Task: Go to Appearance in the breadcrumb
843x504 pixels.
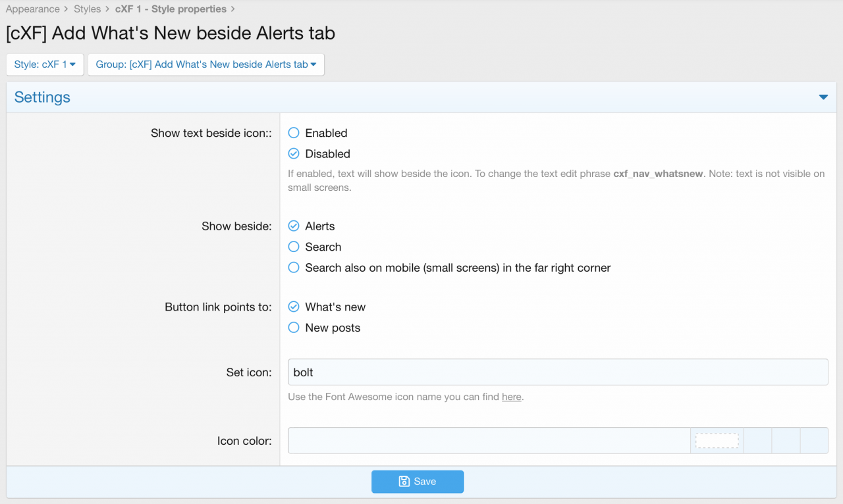Action: coord(33,9)
